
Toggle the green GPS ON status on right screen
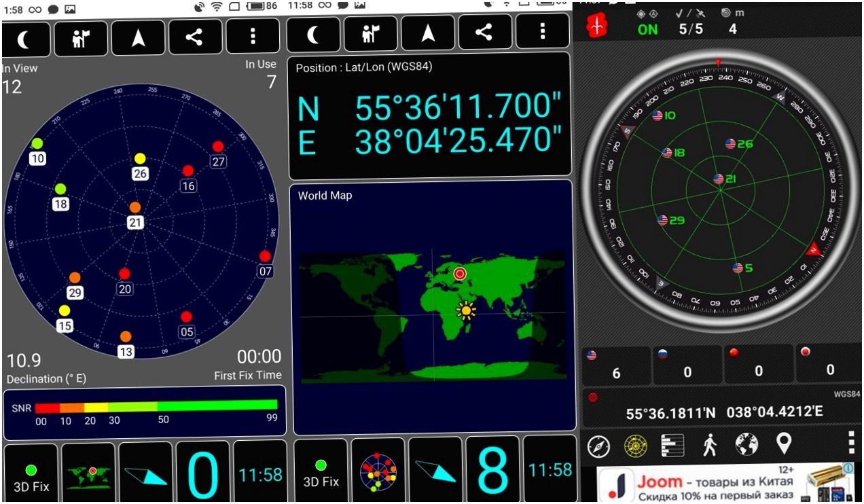[648, 29]
